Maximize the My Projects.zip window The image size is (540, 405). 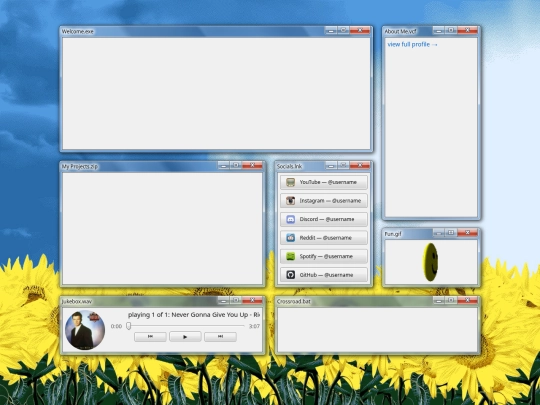click(x=236, y=166)
